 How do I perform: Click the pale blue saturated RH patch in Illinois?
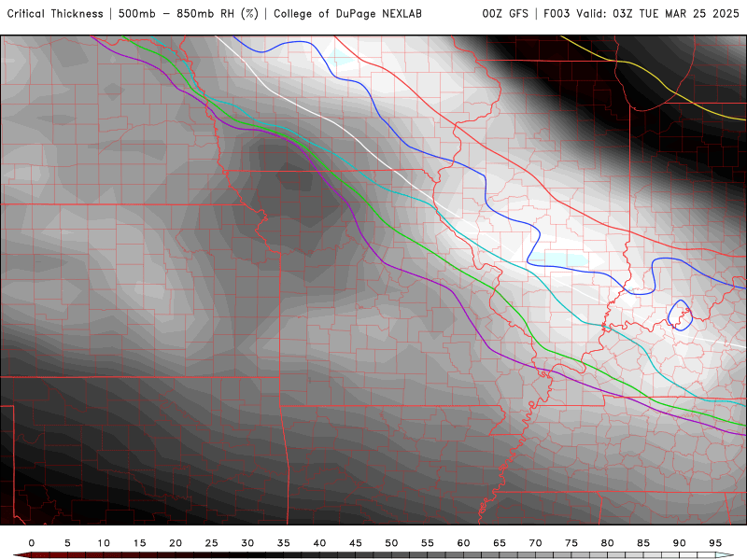coord(557,259)
